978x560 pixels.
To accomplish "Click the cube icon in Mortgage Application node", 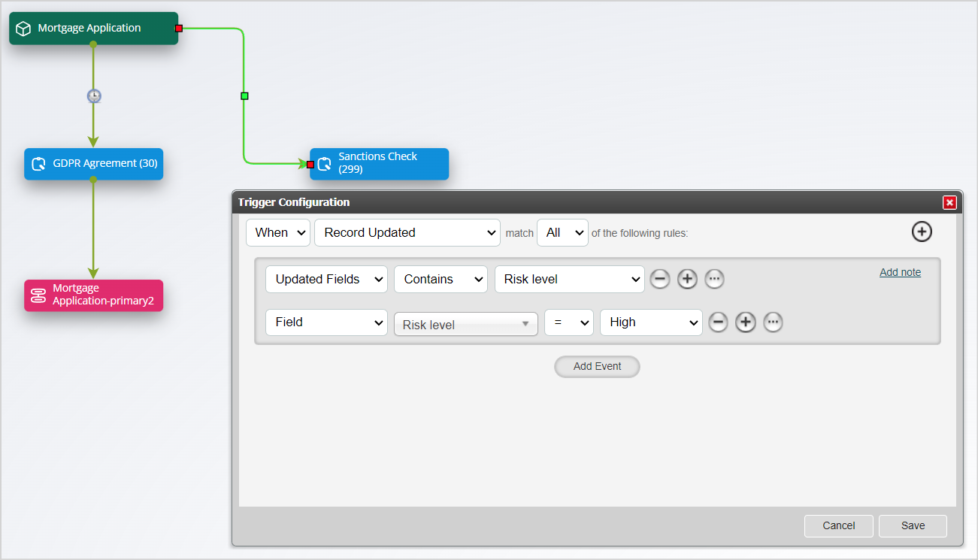I will tap(24, 29).
